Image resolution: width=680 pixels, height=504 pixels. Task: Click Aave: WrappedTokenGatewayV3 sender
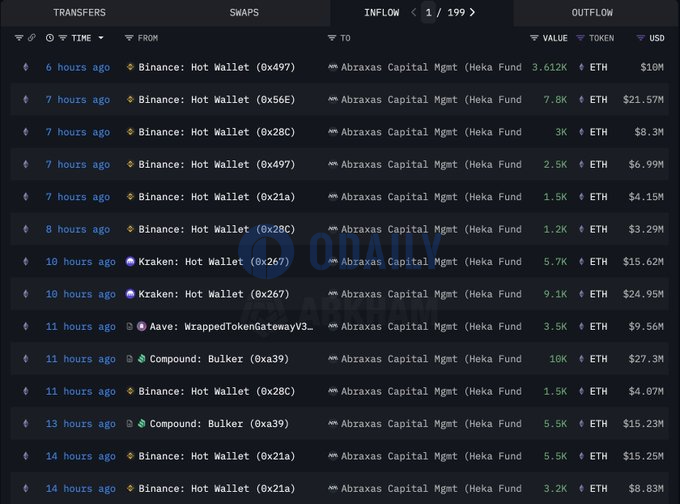click(231, 327)
